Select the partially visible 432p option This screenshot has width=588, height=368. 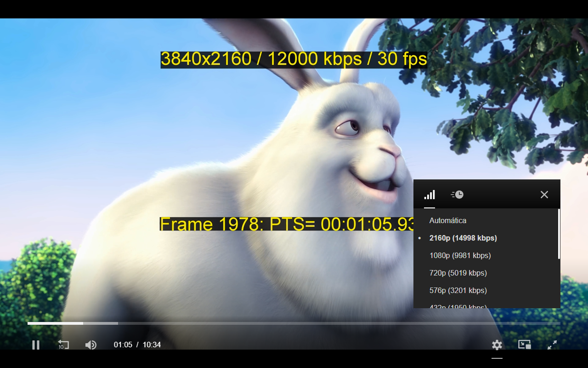click(458, 306)
